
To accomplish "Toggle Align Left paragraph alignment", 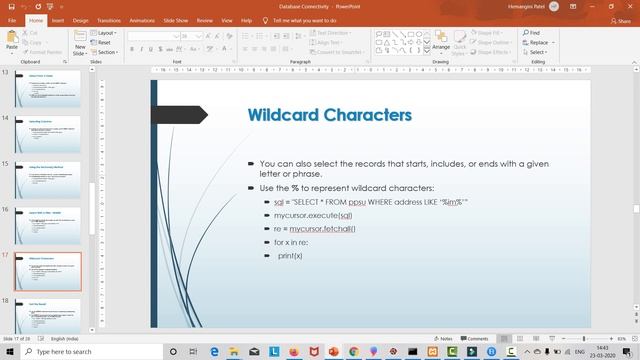I will (x=245, y=49).
